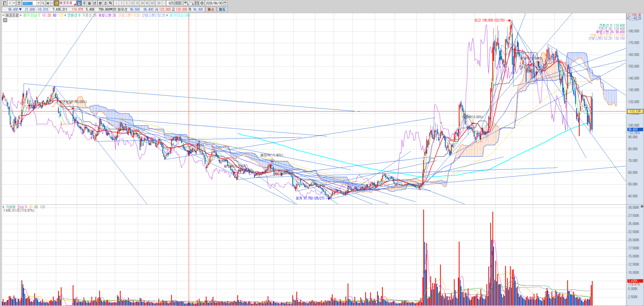Image resolution: width=644 pixels, height=306 pixels.
Task: Choose the 60 interval button
Action: (x=153, y=3)
